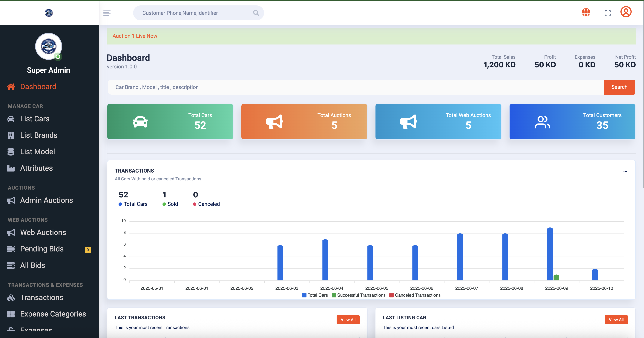
Task: Click the Total Cars card car icon
Action: pos(140,122)
